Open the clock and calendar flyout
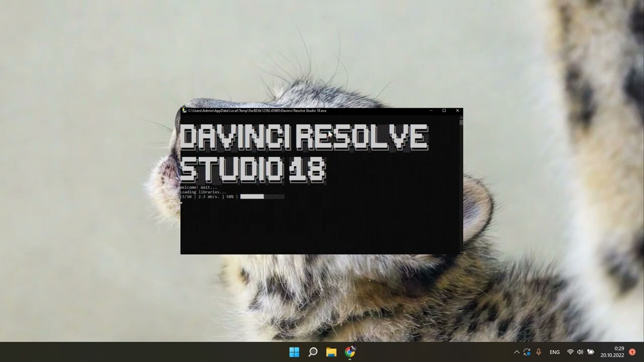This screenshot has height=362, width=644. tap(612, 352)
